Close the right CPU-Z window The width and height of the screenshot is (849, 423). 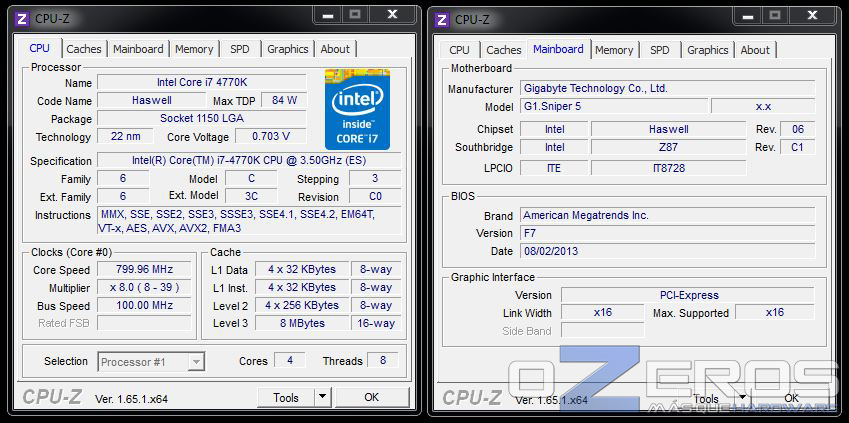(x=812, y=15)
